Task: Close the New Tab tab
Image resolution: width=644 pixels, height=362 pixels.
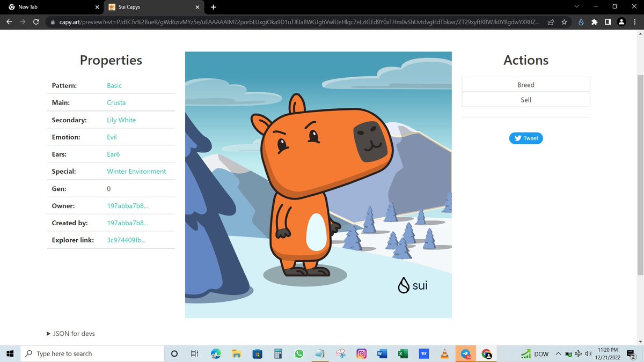Action: [x=97, y=7]
